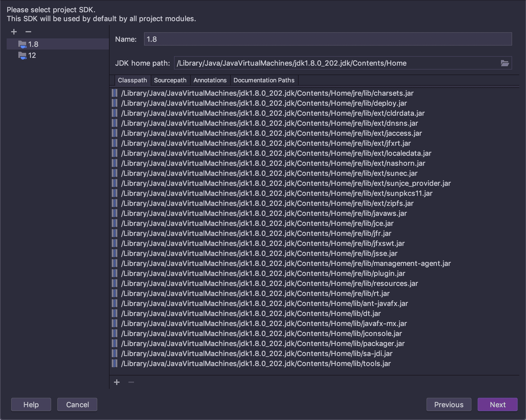Click the jar icon beside rt.jar entry
Screen dimensions: 526x420
tap(114, 293)
